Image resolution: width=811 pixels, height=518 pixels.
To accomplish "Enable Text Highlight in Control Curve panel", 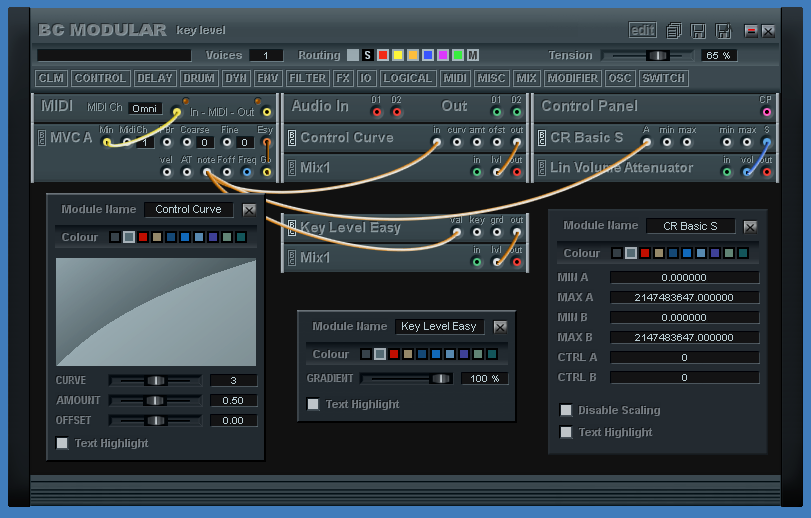I will [x=62, y=443].
